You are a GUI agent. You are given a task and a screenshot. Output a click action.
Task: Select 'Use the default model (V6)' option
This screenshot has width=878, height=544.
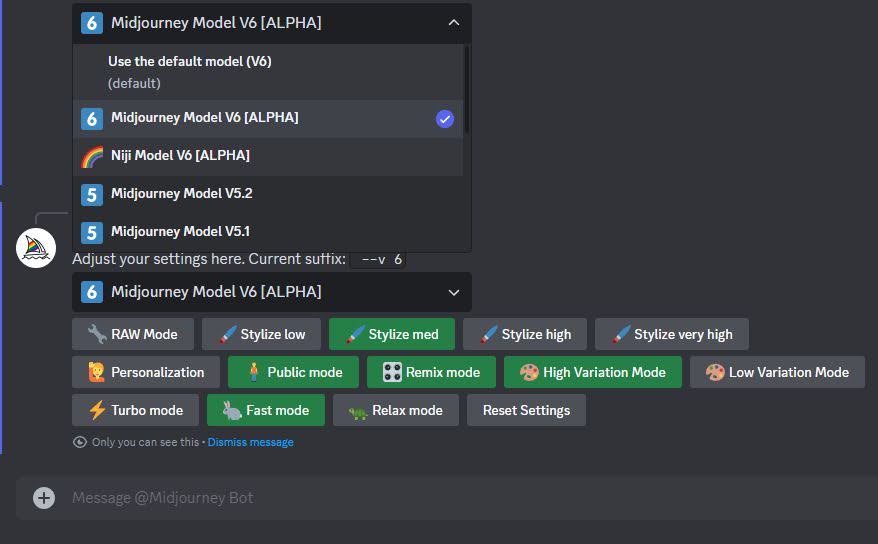click(x=268, y=72)
